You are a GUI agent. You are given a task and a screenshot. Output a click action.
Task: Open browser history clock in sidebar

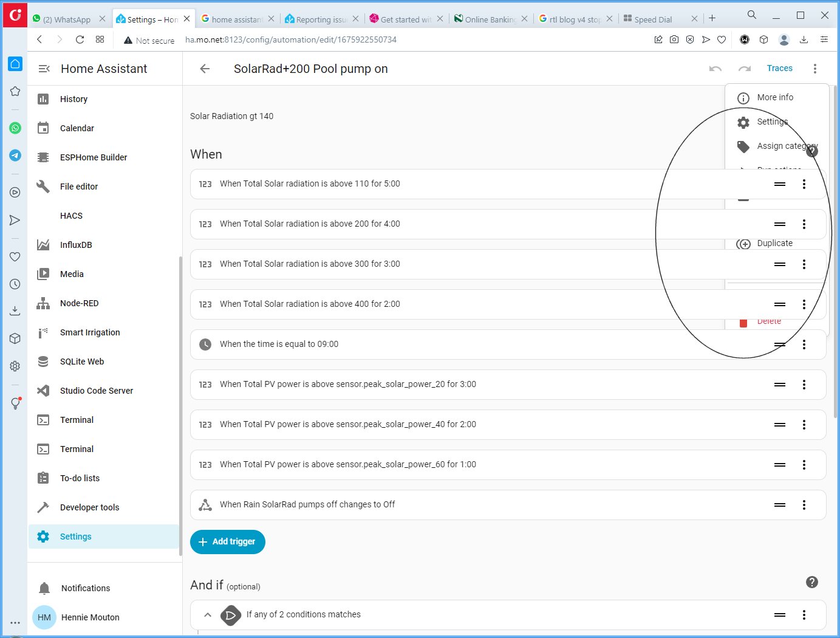(x=15, y=284)
